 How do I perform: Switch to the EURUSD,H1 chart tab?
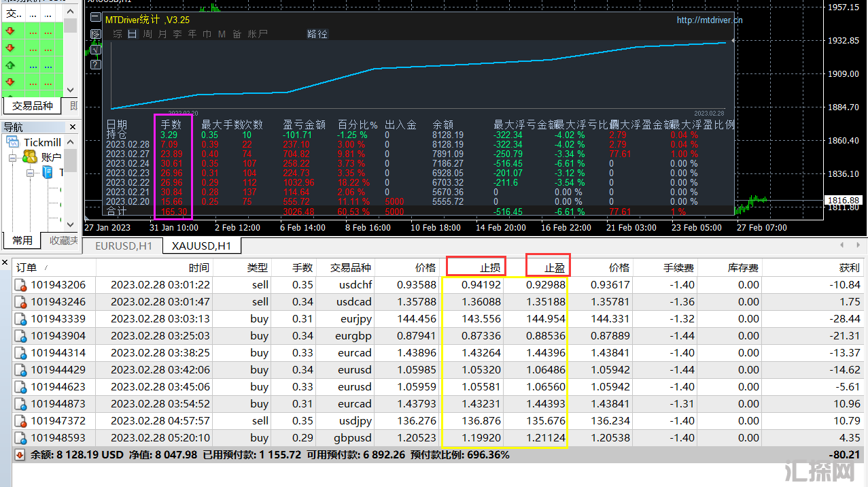tap(124, 246)
